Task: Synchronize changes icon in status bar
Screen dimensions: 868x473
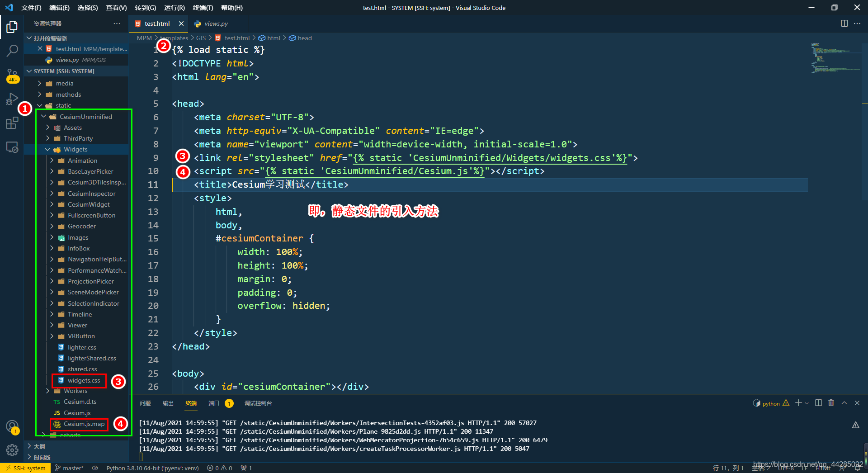Action: coord(95,468)
